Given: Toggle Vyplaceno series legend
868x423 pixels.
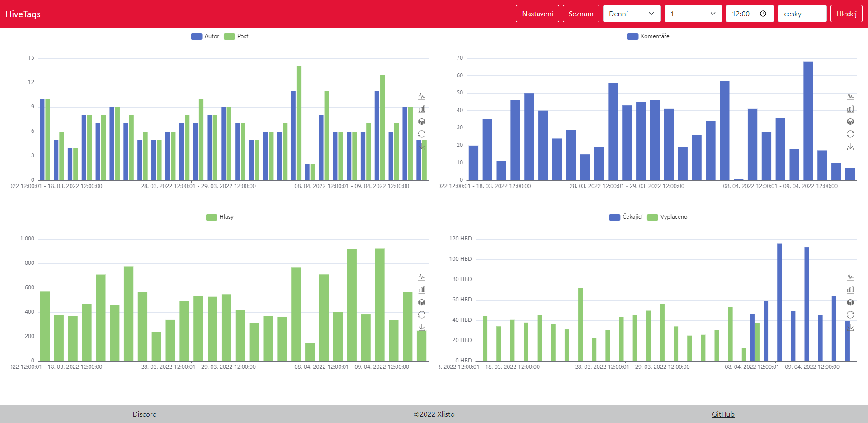Looking at the screenshot, I should pos(667,217).
